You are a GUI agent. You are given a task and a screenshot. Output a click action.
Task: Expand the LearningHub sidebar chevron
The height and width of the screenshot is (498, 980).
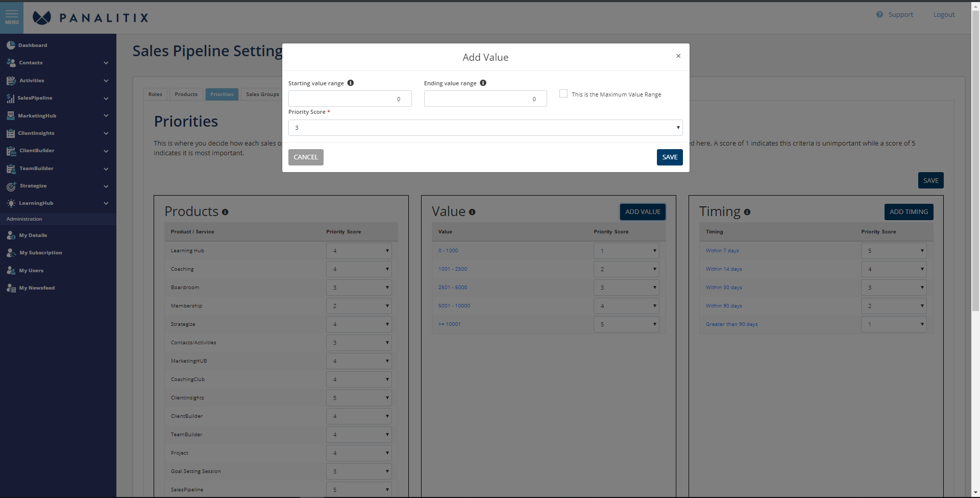[x=106, y=203]
